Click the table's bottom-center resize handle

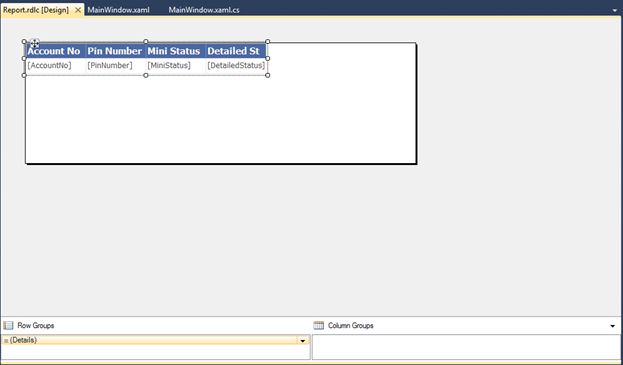[x=146, y=75]
